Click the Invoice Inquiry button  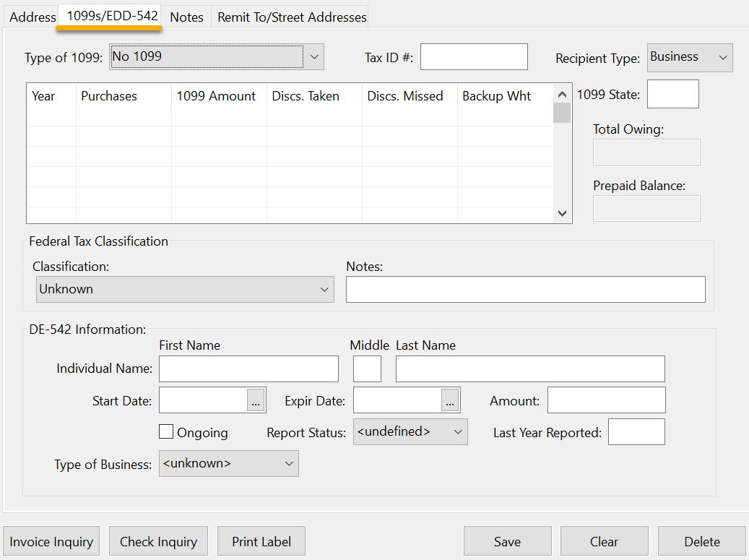(x=51, y=541)
